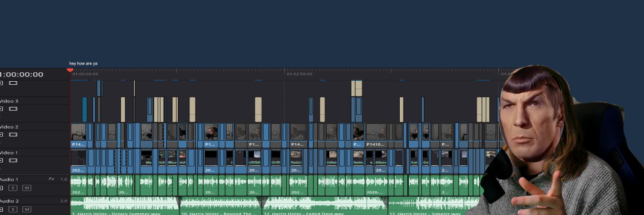
Task: Open the fx indicator on Audio 1
Action: tap(52, 179)
